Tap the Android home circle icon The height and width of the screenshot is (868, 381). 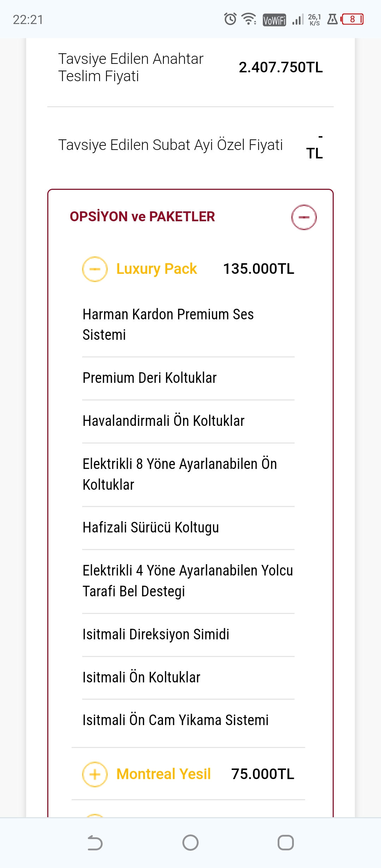pyautogui.click(x=190, y=843)
